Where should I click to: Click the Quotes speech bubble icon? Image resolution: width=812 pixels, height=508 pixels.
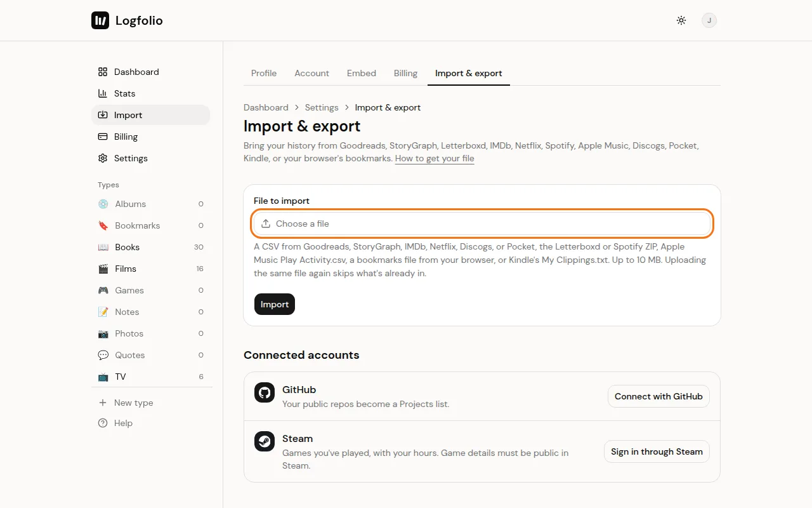tap(103, 355)
